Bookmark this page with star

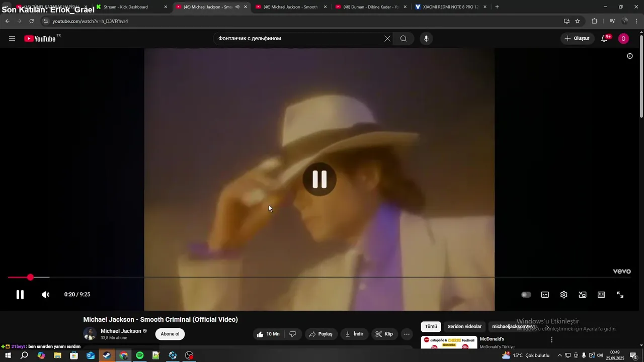pyautogui.click(x=578, y=21)
